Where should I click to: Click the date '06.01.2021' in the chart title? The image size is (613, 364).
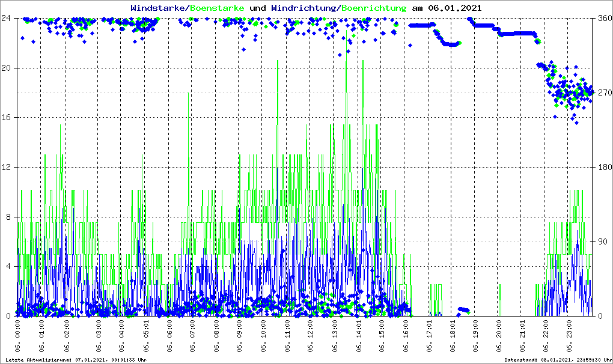451,8
